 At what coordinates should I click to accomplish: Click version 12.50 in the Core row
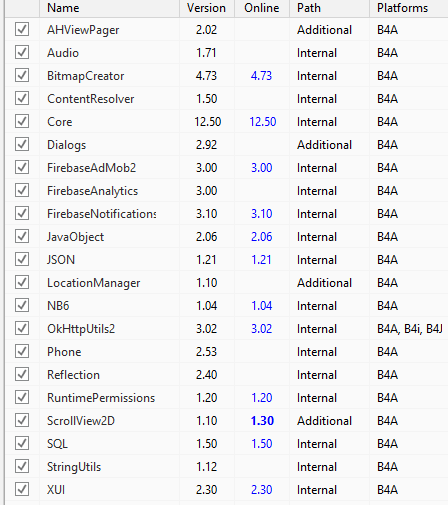[x=208, y=122]
